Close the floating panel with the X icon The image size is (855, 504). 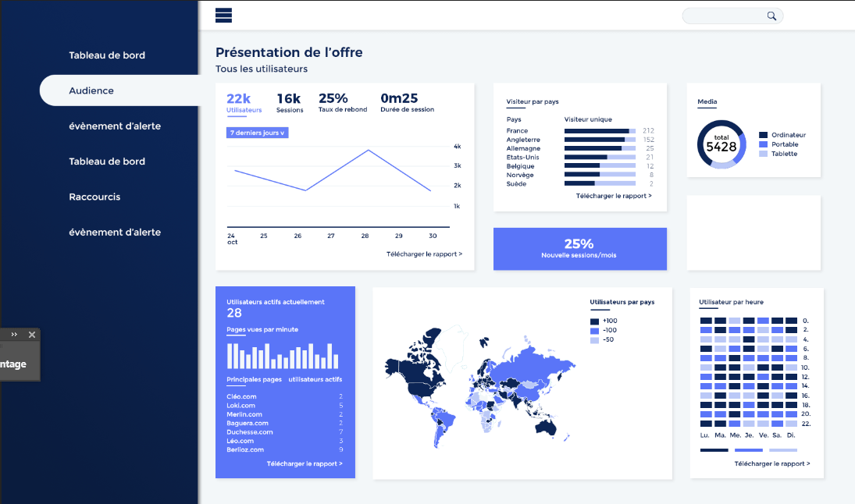click(32, 335)
